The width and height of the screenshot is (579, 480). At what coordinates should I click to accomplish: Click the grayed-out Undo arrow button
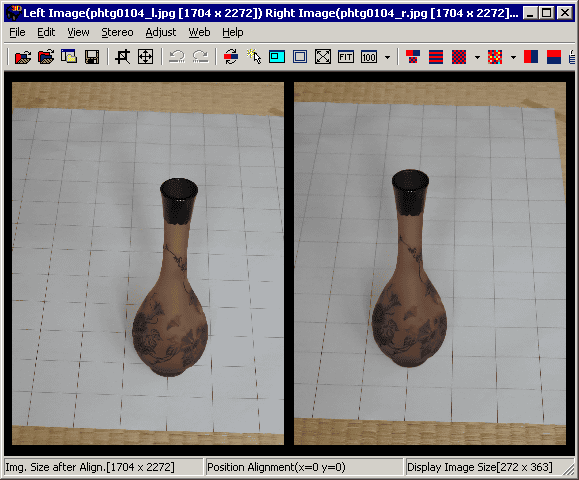click(x=177, y=57)
